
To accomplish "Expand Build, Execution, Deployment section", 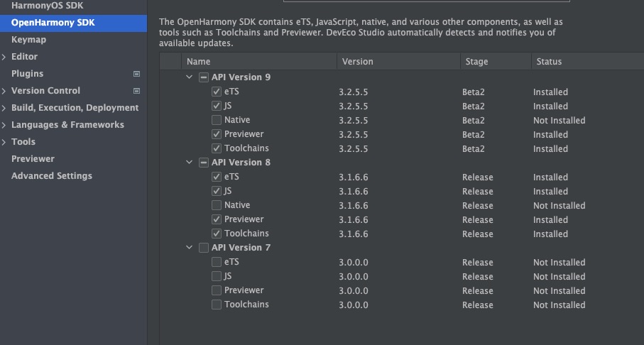I will [4, 108].
